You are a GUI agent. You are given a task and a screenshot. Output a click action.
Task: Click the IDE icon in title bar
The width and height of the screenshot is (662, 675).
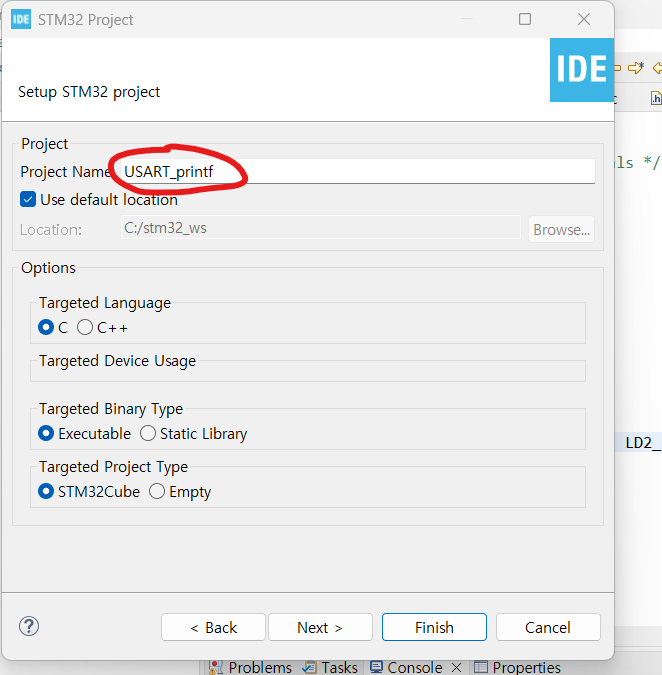point(21,19)
